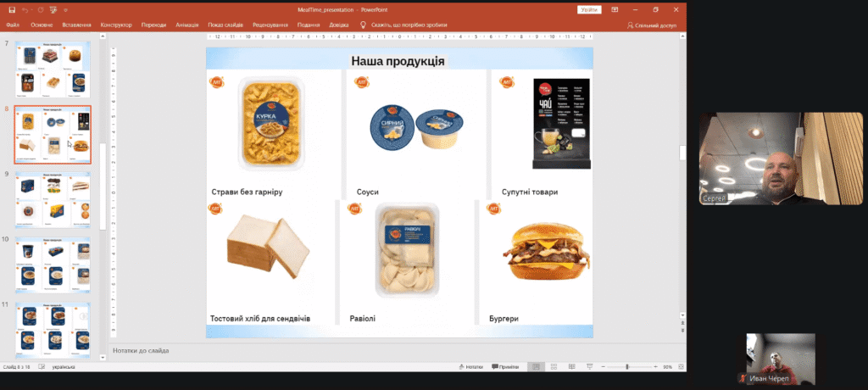
Task: Click the zoom out minus icon
Action: [x=604, y=366]
